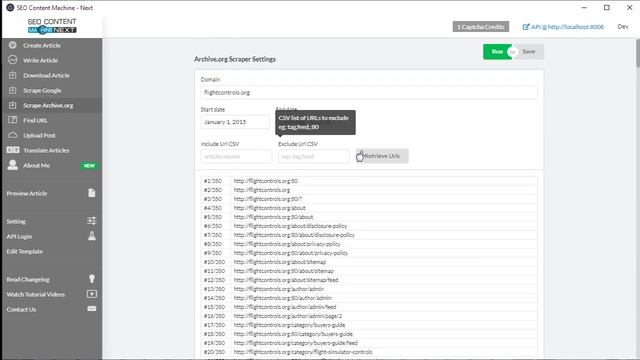Click the Setting sliders icon
640x360 pixels.
(92, 221)
